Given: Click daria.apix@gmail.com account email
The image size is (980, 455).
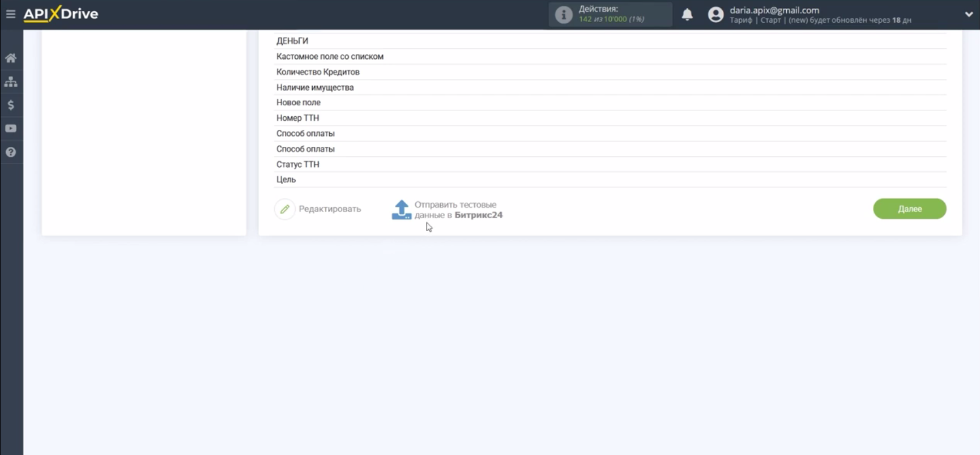Looking at the screenshot, I should pos(774,10).
